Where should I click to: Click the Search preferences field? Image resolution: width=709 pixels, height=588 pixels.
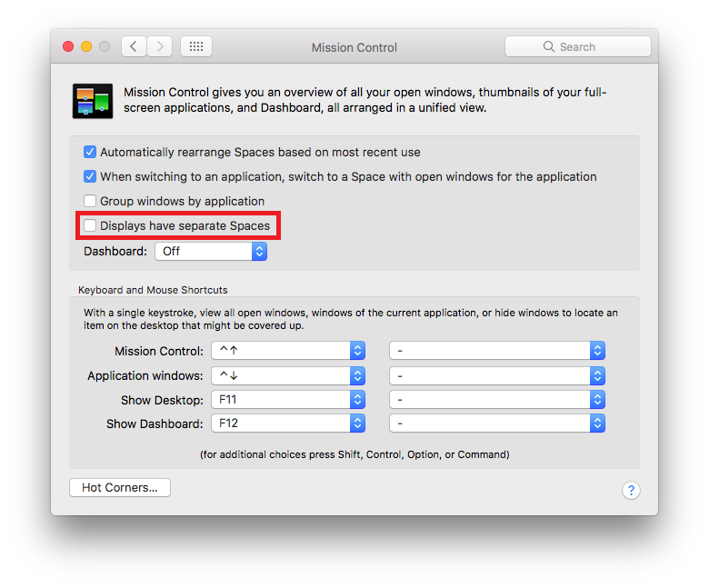coord(578,46)
